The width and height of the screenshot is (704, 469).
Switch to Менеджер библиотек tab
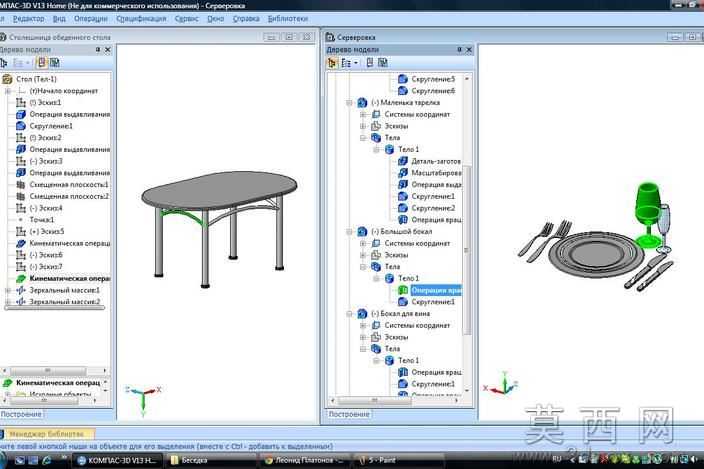46,434
